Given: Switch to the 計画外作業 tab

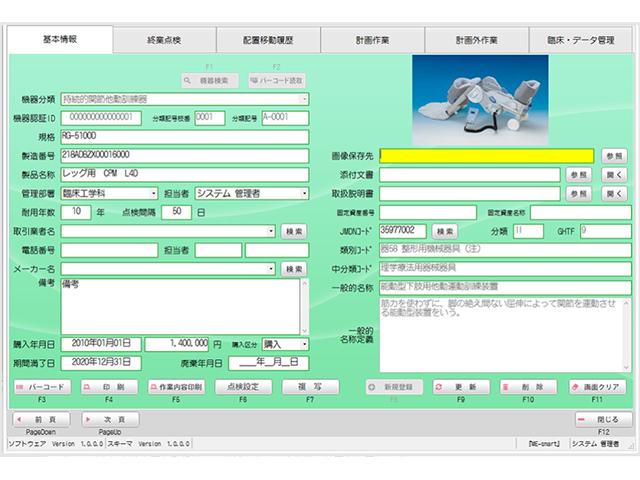Looking at the screenshot, I should click(477, 40).
